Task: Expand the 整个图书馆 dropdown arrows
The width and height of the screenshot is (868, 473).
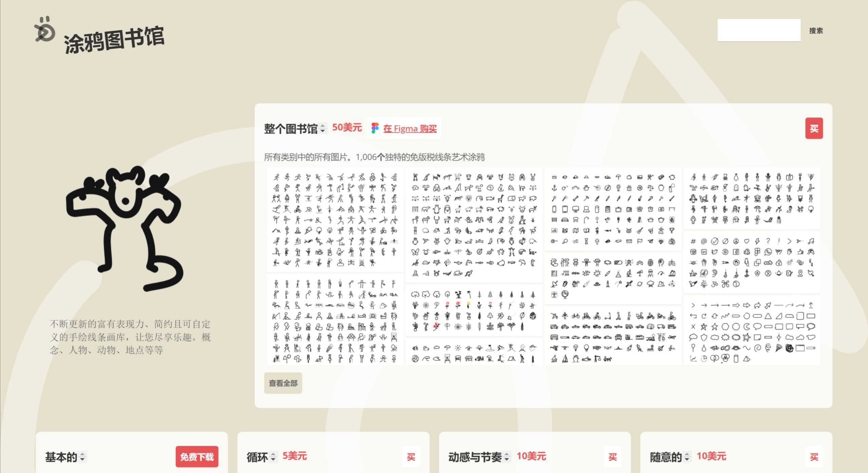Action: click(x=323, y=128)
